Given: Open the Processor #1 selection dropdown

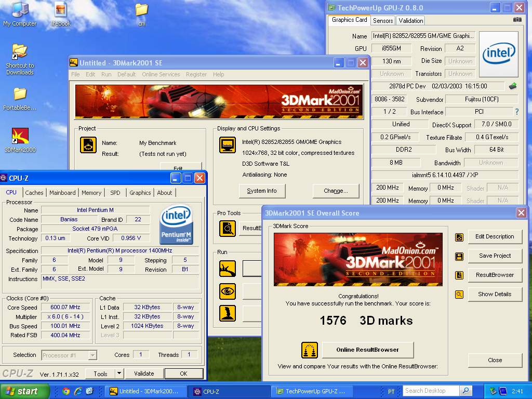Looking at the screenshot, I should [92, 355].
